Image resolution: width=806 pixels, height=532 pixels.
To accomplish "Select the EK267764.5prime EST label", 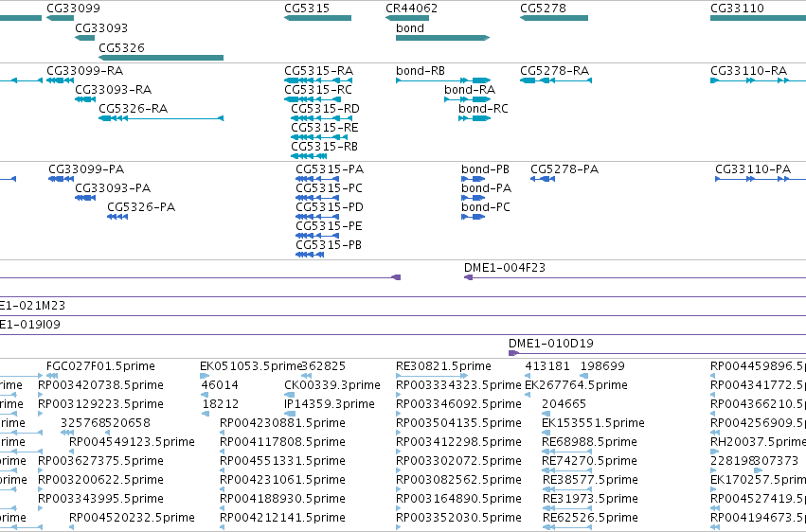I will 576,385.
